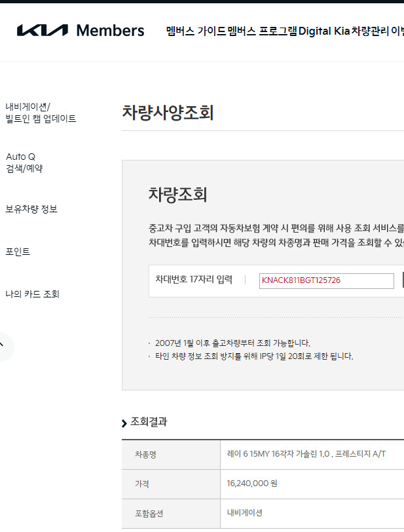Image resolution: width=404 pixels, height=532 pixels.
Task: Click the 조회결과 heading
Action: click(149, 422)
